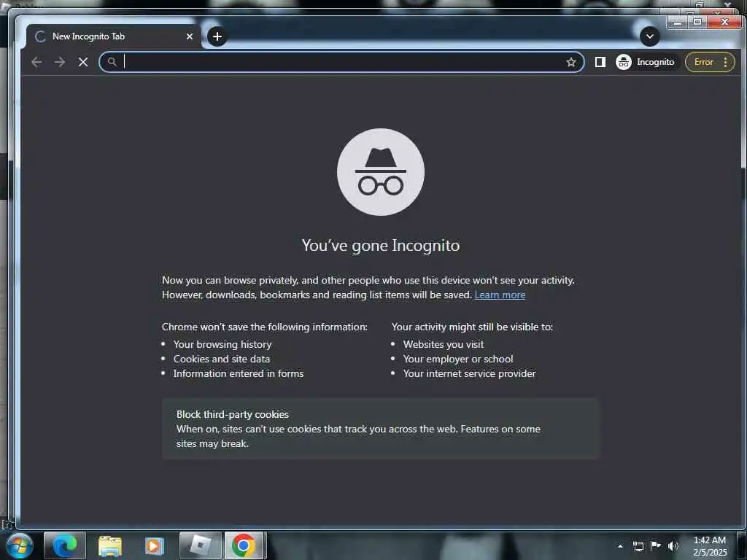
Task: Open a new tab with plus button
Action: pyautogui.click(x=217, y=36)
